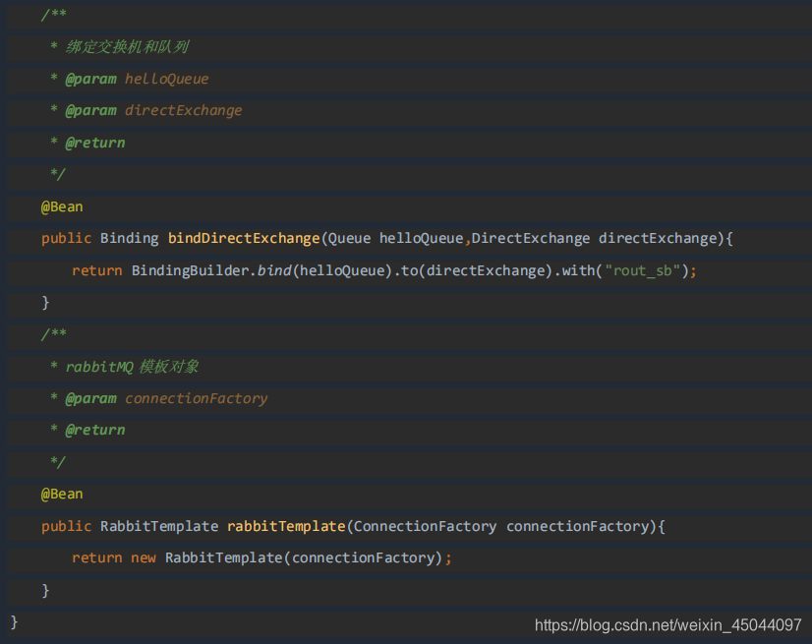Click the BindingBuilder class reference
The width and height of the screenshot is (812, 644).
[190, 270]
